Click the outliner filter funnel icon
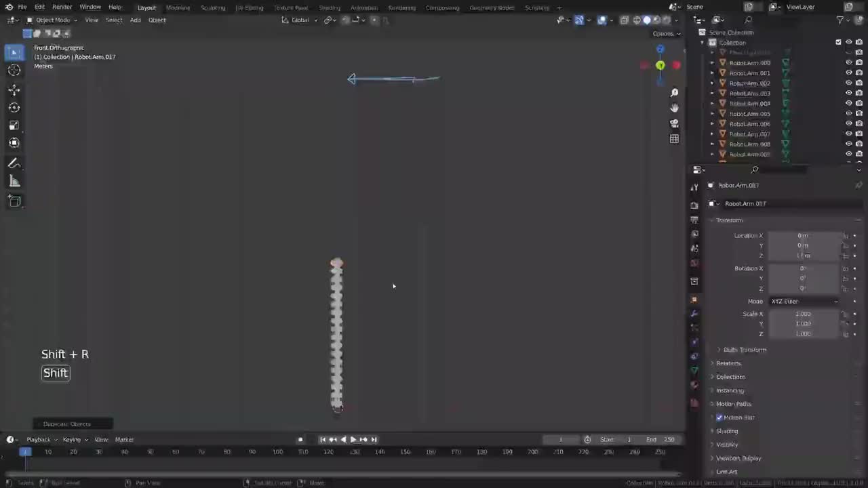The image size is (868, 488). (840, 20)
